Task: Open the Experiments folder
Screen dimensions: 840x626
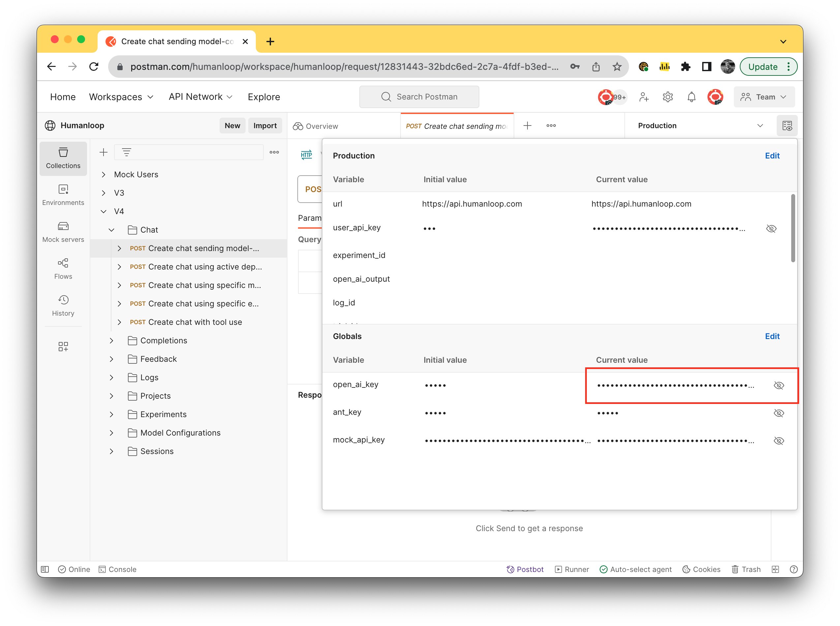Action: tap(163, 414)
